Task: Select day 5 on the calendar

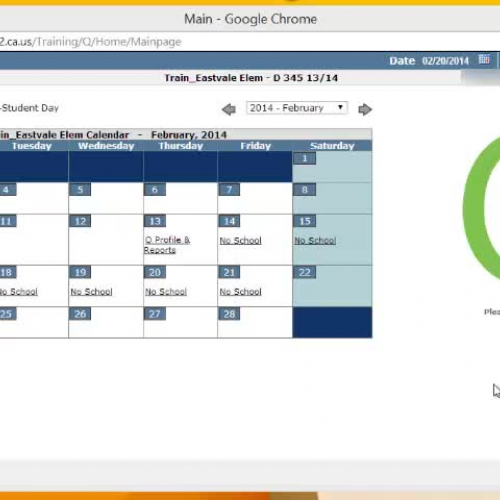Action: click(x=80, y=190)
